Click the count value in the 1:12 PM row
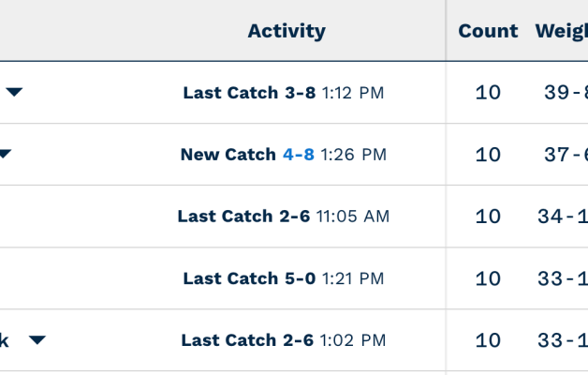Viewport: 588px width, 375px height. click(488, 93)
